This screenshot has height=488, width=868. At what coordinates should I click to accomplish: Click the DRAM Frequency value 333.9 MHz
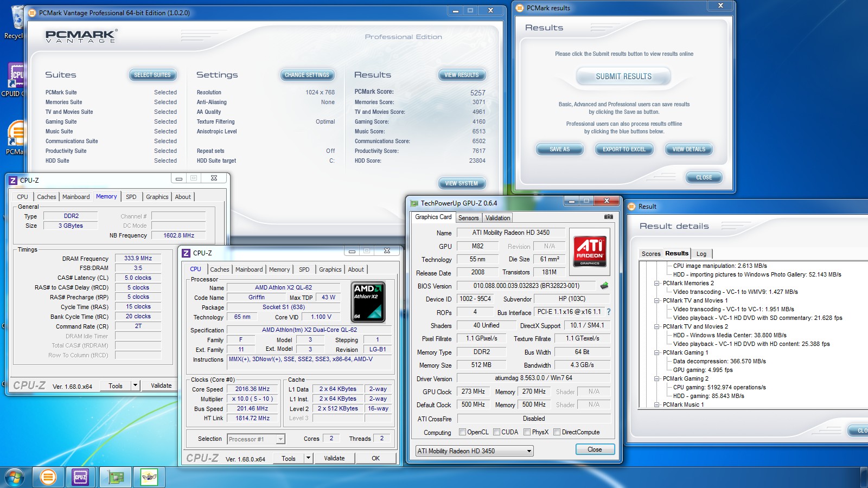(x=138, y=259)
